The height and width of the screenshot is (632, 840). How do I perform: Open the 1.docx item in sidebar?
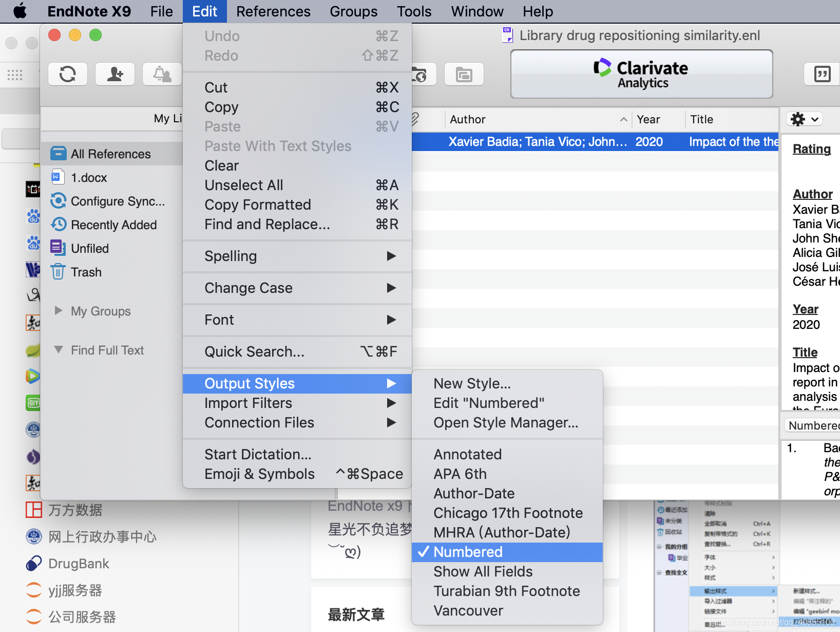pyautogui.click(x=89, y=177)
